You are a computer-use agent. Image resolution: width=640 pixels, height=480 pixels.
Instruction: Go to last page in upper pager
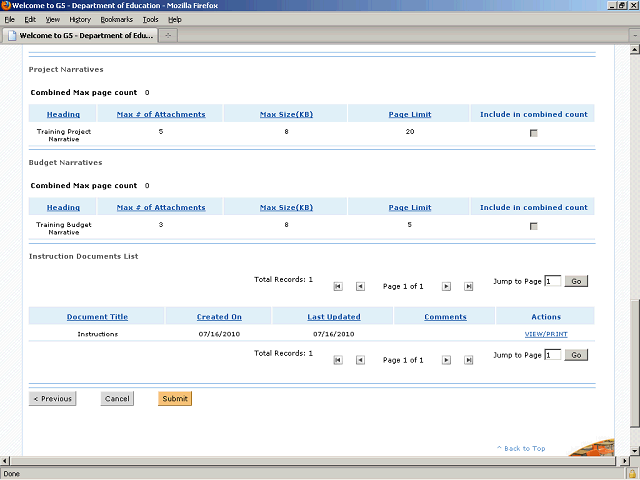[468, 286]
